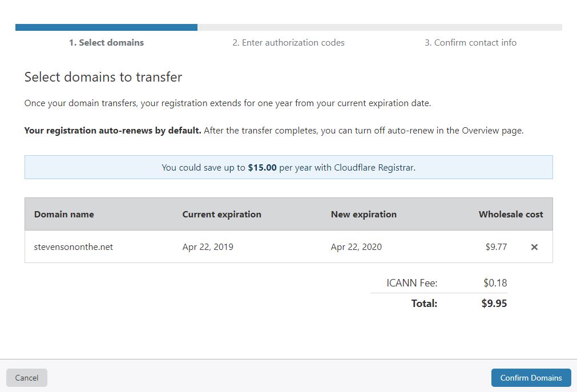Image resolution: width=577 pixels, height=392 pixels.
Task: Select the '1. Select domains' step
Action: (106, 43)
